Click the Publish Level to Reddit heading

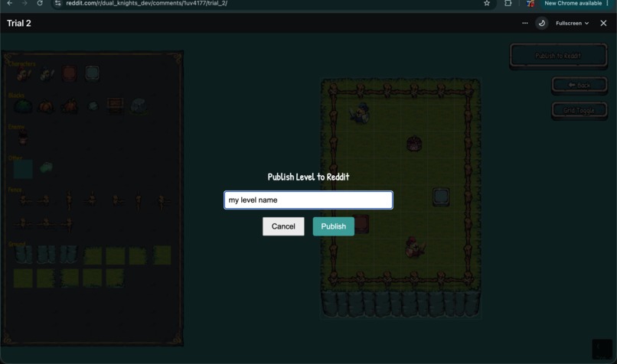pyautogui.click(x=308, y=177)
